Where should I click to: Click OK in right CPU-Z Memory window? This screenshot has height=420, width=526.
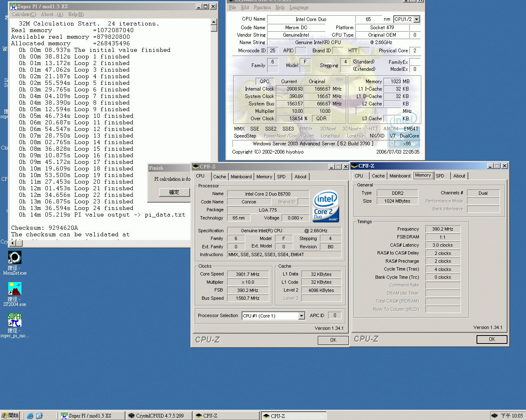492,339
